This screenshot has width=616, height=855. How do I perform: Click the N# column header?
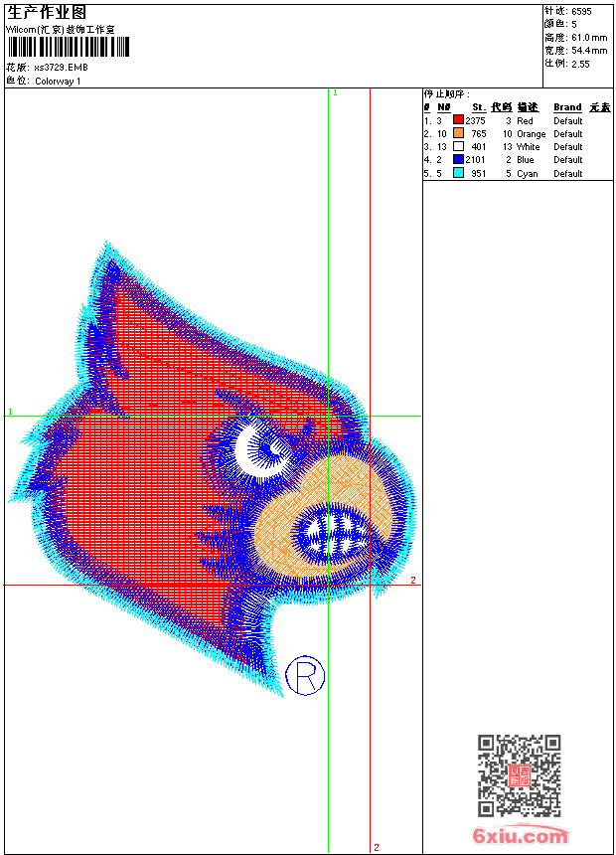pyautogui.click(x=444, y=107)
